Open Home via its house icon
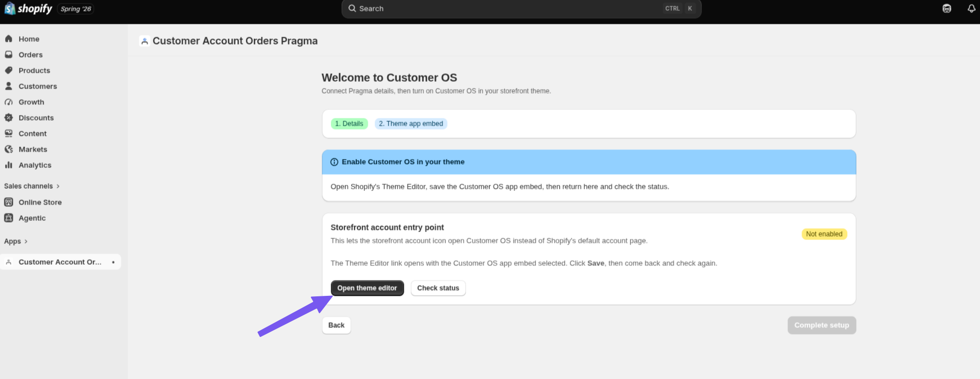Image resolution: width=980 pixels, height=379 pixels. [x=8, y=39]
